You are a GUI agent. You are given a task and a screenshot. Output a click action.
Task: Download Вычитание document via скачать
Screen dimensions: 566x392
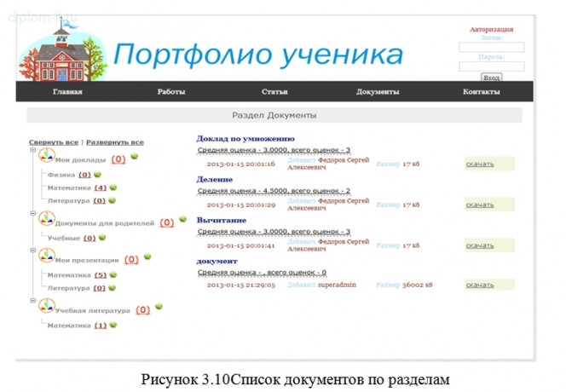point(480,245)
